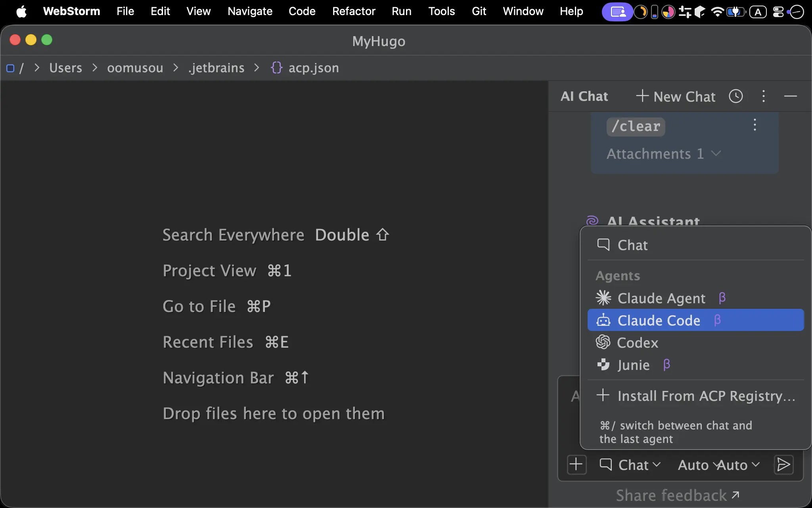Open the Refactor menu

[354, 11]
